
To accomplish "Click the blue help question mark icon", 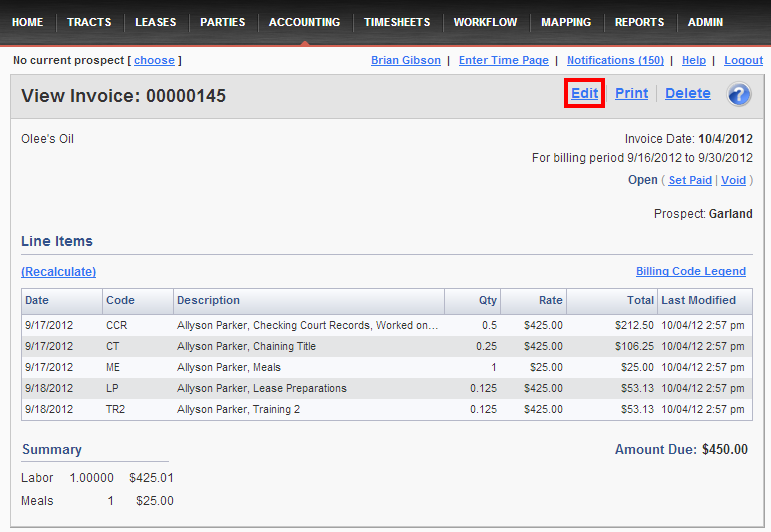I will (739, 95).
